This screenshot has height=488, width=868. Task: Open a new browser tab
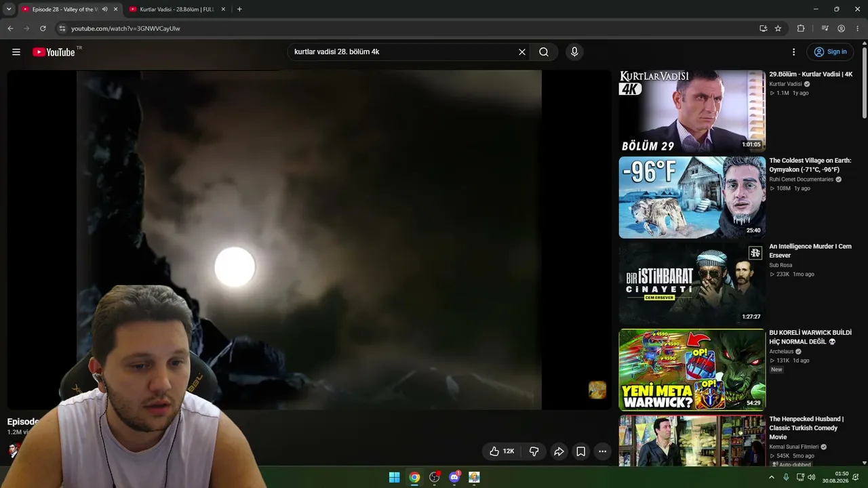pos(239,9)
